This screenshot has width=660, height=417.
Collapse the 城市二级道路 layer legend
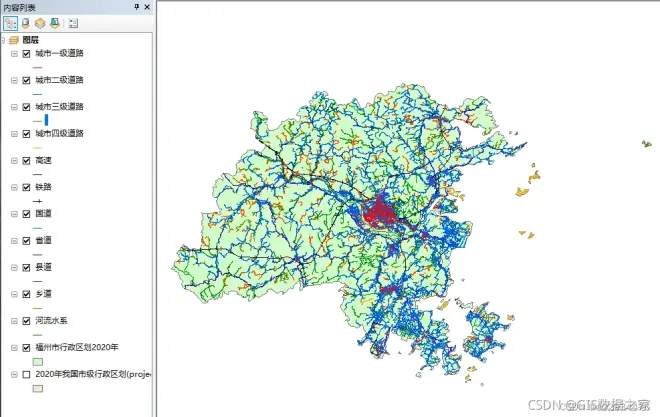14,80
